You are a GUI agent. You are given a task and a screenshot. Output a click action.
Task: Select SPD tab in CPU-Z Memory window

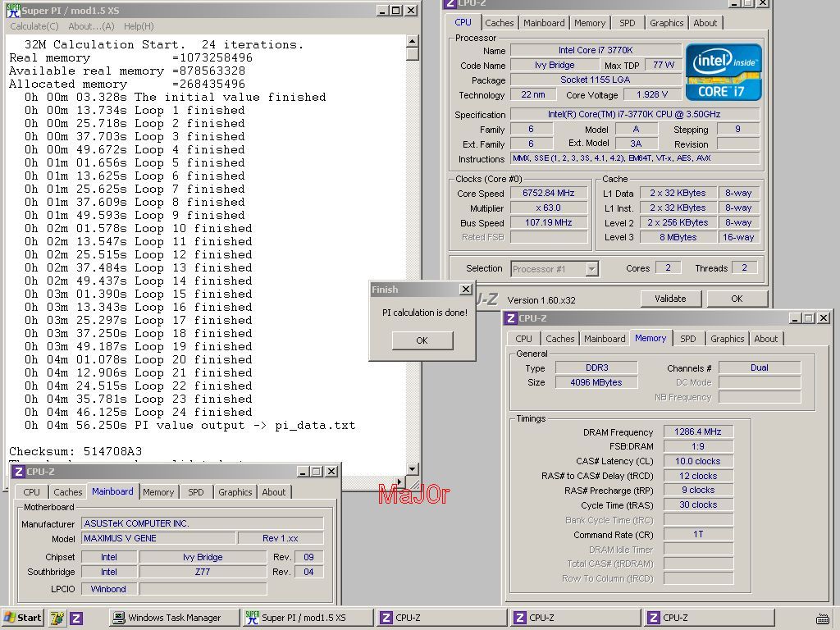(688, 339)
